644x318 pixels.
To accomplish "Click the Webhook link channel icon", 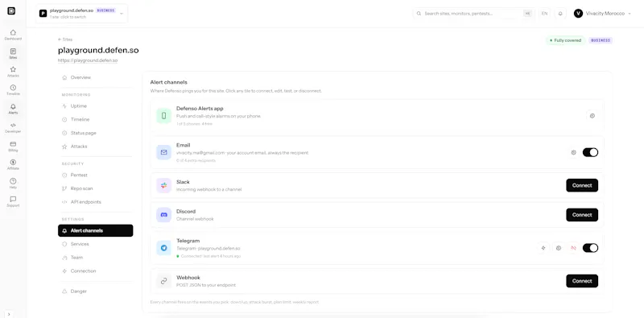I will pyautogui.click(x=164, y=281).
